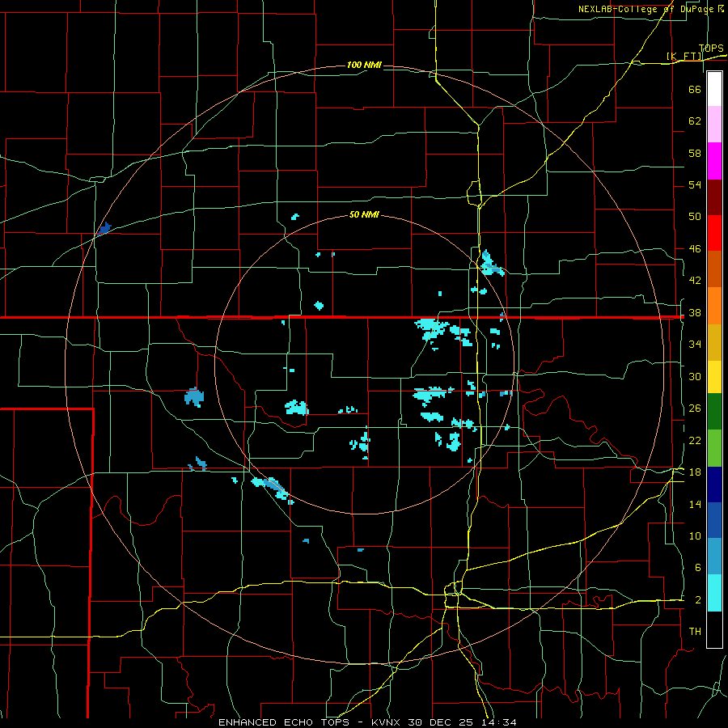Click the '50 NMI' range ring label

(364, 214)
